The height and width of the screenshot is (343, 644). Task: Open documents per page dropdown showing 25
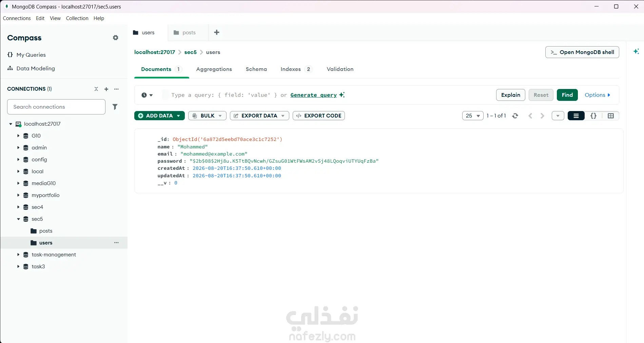[473, 116]
